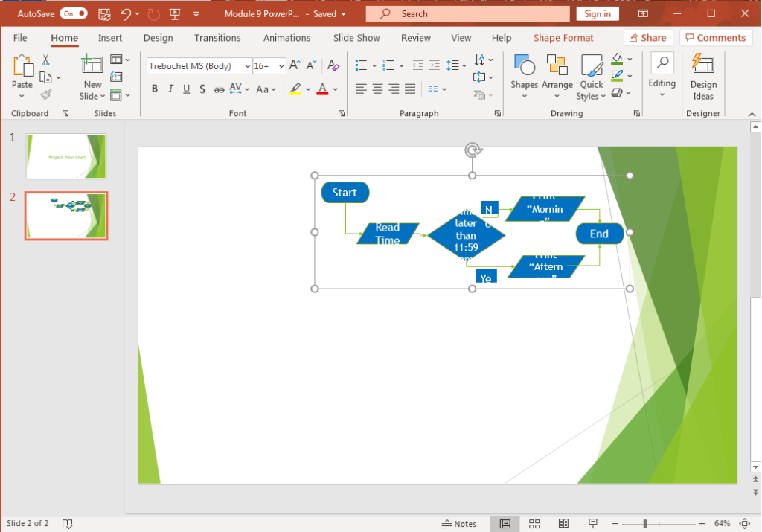Open the Transitions tab
Screen dimensions: 762x532
[x=217, y=38]
